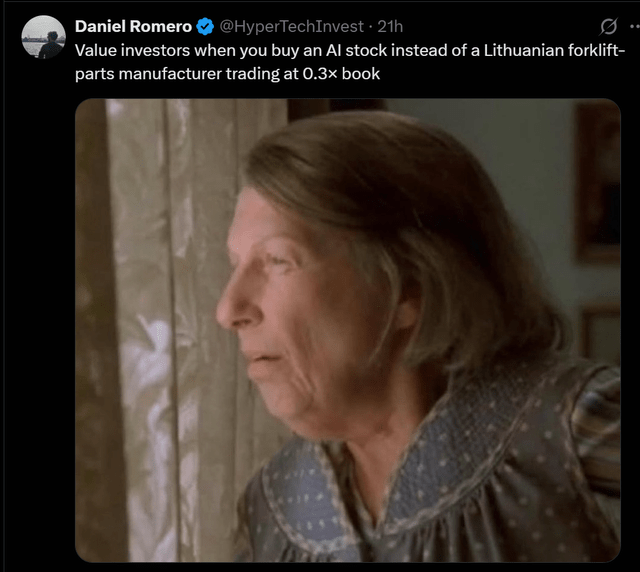Click the framed picture on the GIF's wall

598,182
